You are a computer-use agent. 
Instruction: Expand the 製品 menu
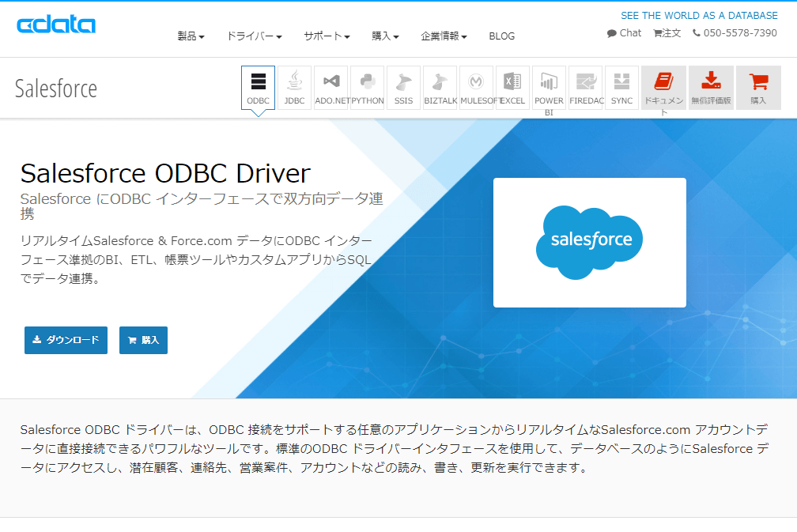coord(191,36)
